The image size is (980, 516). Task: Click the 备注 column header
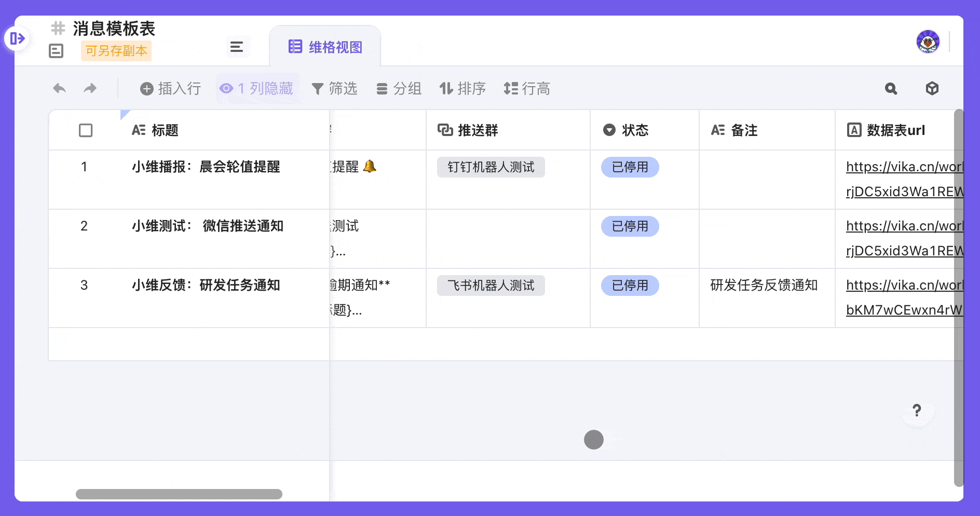(767, 130)
